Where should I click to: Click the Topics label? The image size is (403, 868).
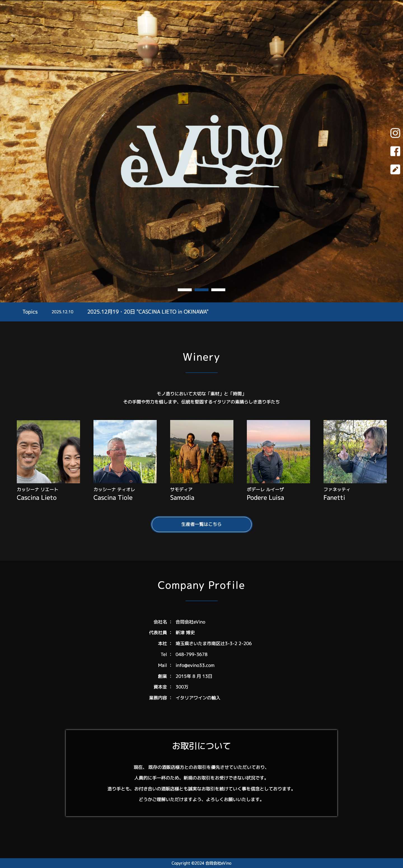(30, 312)
